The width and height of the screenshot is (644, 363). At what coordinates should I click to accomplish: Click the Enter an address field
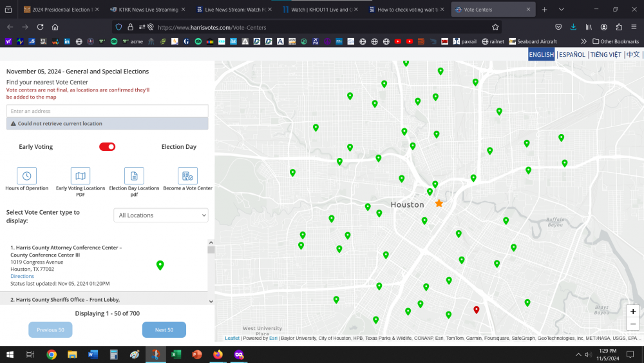107,112
